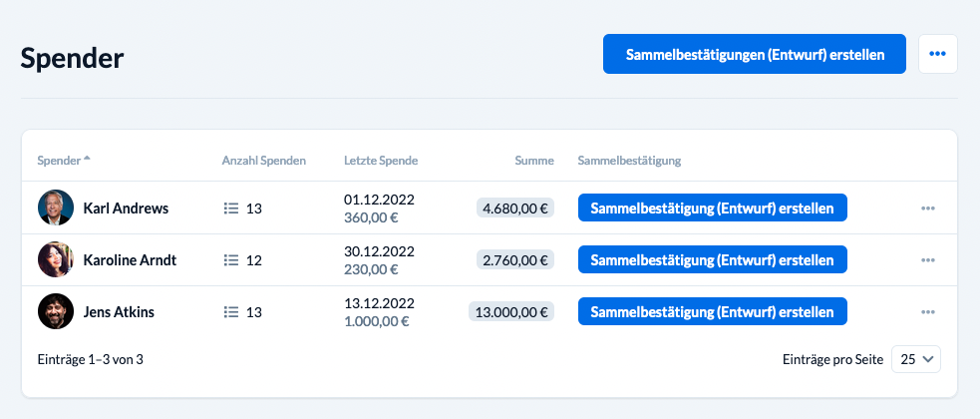Open row options menu for Jens Atkins
Viewport: 980px width, 419px height.
pos(927,312)
